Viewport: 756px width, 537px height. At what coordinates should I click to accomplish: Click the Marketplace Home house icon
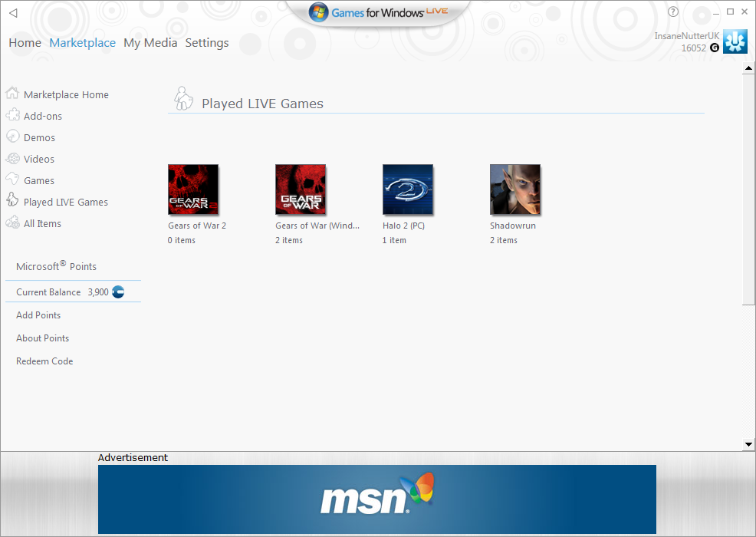click(12, 93)
